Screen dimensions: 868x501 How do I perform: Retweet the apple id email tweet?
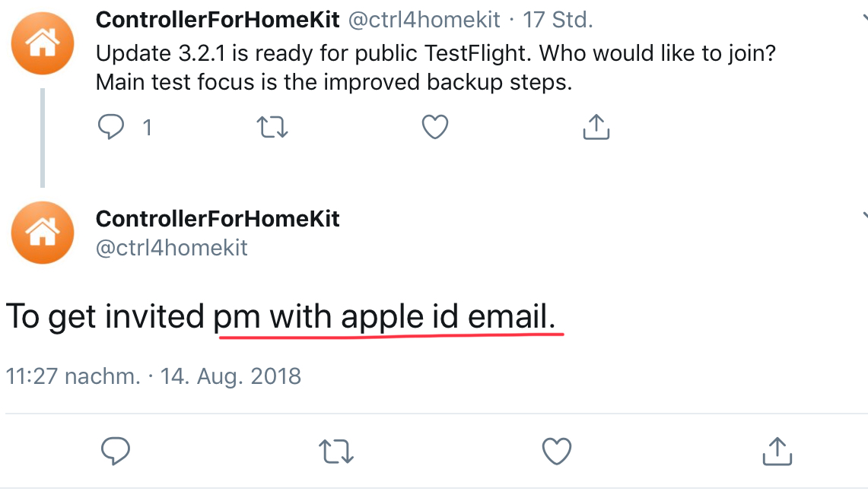335,452
